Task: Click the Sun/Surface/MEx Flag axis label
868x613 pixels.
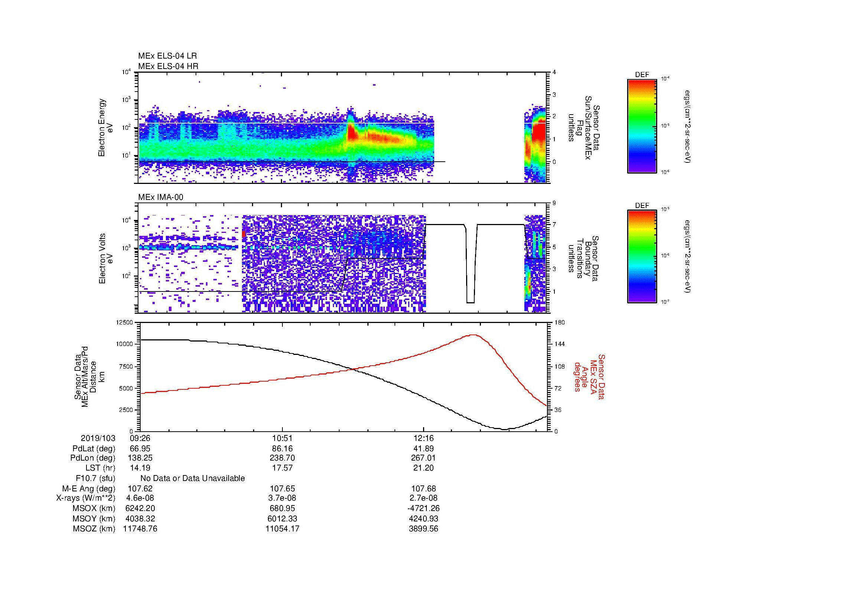Action: [583, 128]
